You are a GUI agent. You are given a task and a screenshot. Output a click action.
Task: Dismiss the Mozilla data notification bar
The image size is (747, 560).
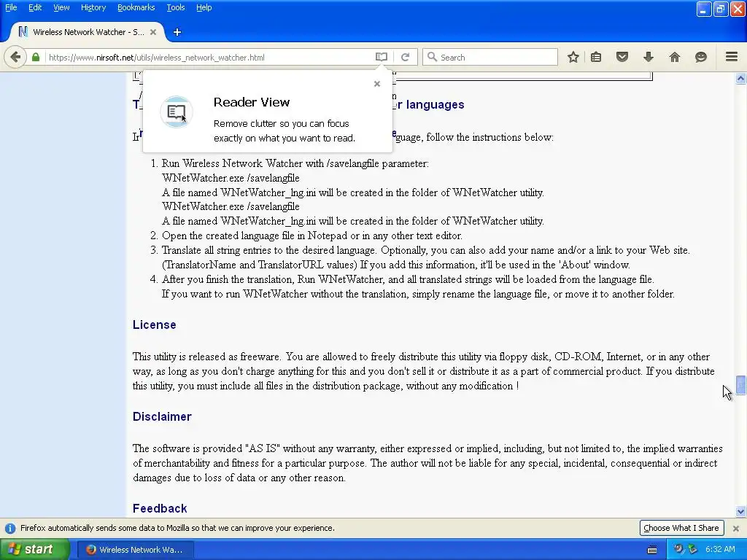736,528
